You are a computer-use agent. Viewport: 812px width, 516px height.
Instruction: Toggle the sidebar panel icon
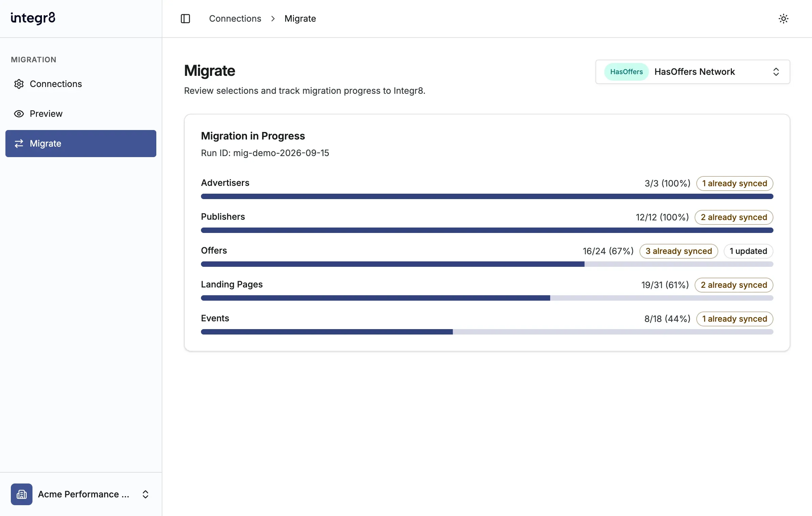click(185, 19)
